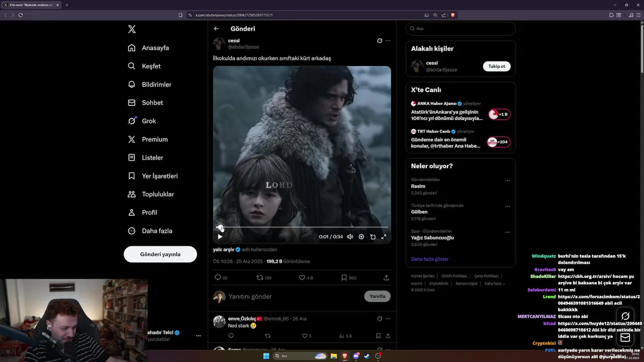The height and width of the screenshot is (362, 644).
Task: Open Anasayfa from the sidebar
Action: point(148,48)
